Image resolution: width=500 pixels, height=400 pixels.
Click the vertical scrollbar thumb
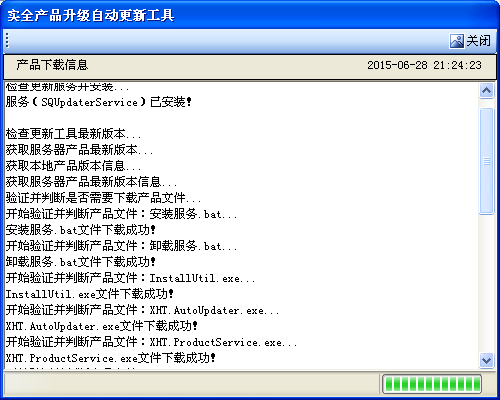coord(486,161)
